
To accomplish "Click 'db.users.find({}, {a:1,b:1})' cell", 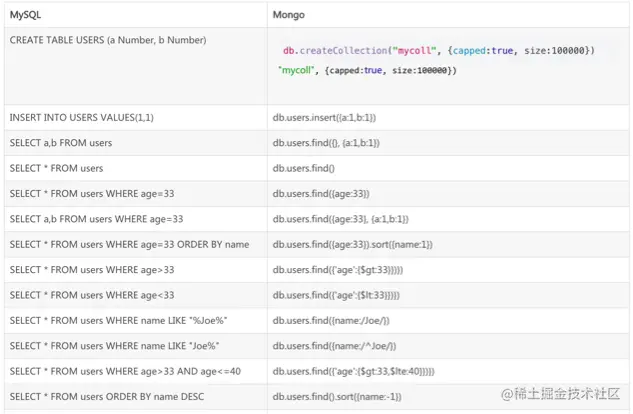I will [448, 143].
